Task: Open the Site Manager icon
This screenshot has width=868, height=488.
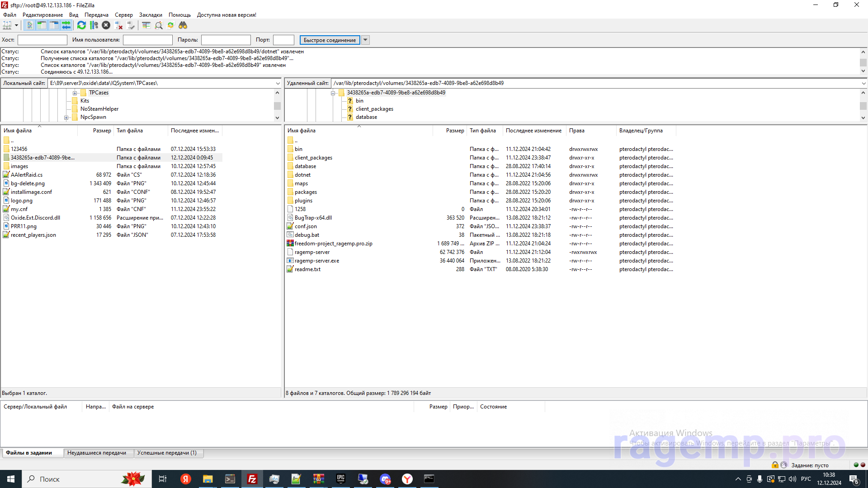Action: [7, 25]
